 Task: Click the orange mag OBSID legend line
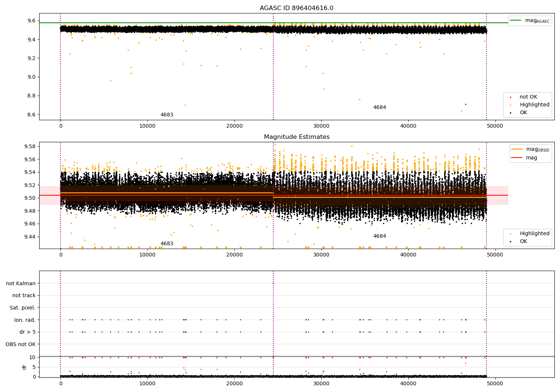(517, 149)
